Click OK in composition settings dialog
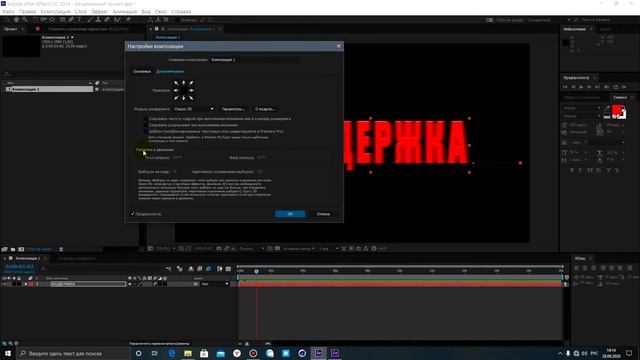The width and height of the screenshot is (640, 360). [290, 214]
